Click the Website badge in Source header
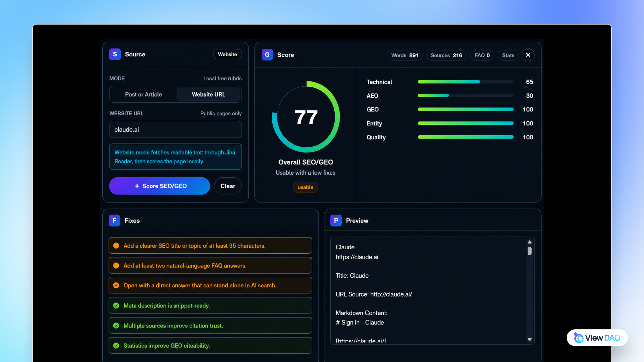The height and width of the screenshot is (362, 644). click(227, 54)
